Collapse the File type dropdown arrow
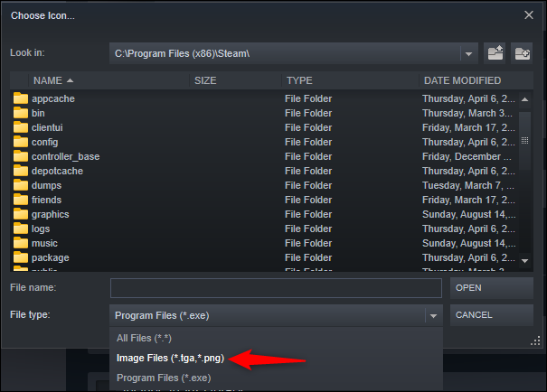The width and height of the screenshot is (547, 392). [433, 316]
